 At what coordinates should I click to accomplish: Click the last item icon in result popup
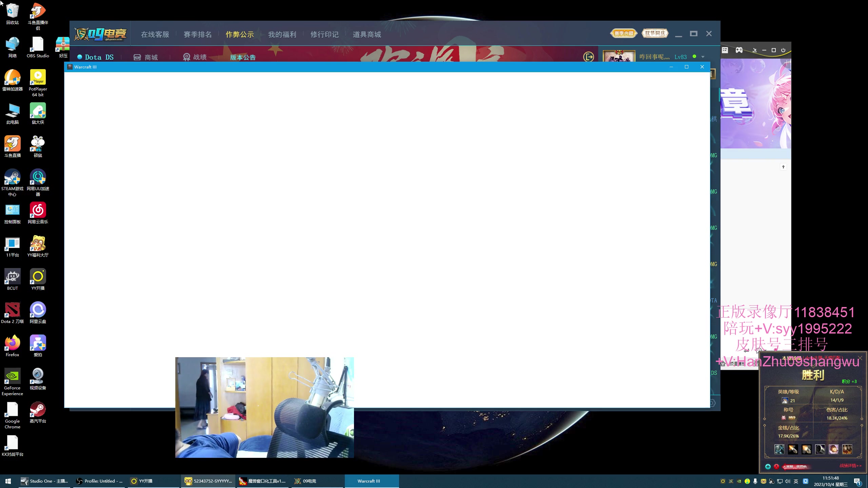(847, 449)
